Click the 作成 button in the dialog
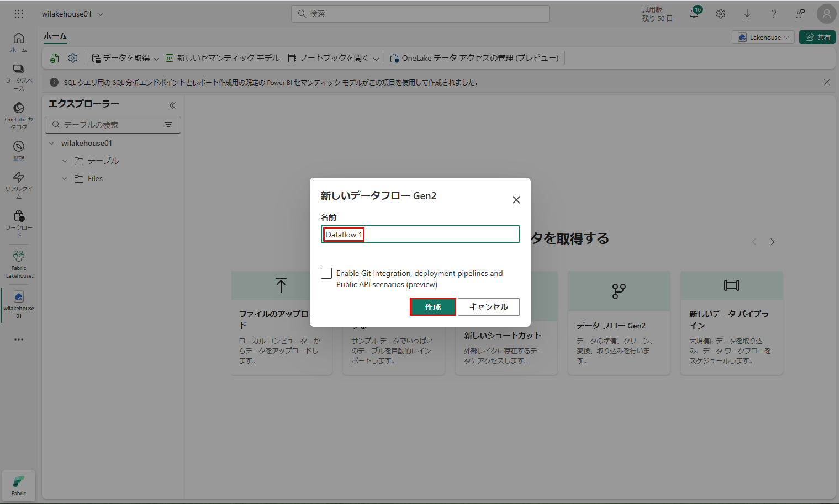This screenshot has width=840, height=504. point(432,307)
